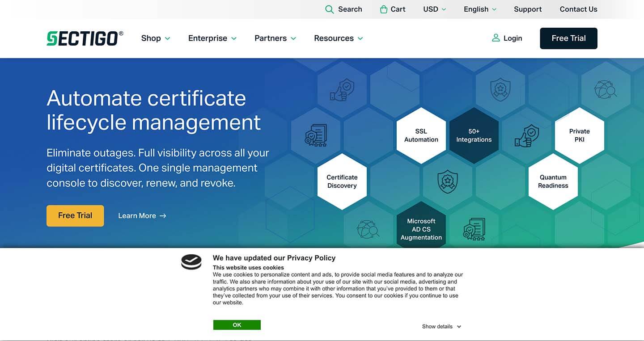Click the cookie consent checkmark logo
This screenshot has height=341, width=644.
tap(191, 262)
